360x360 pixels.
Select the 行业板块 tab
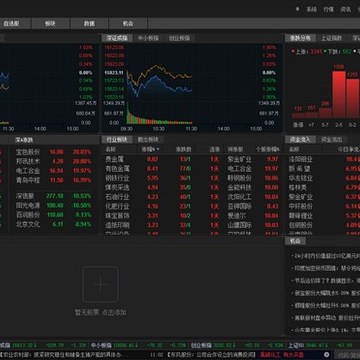coord(117,140)
